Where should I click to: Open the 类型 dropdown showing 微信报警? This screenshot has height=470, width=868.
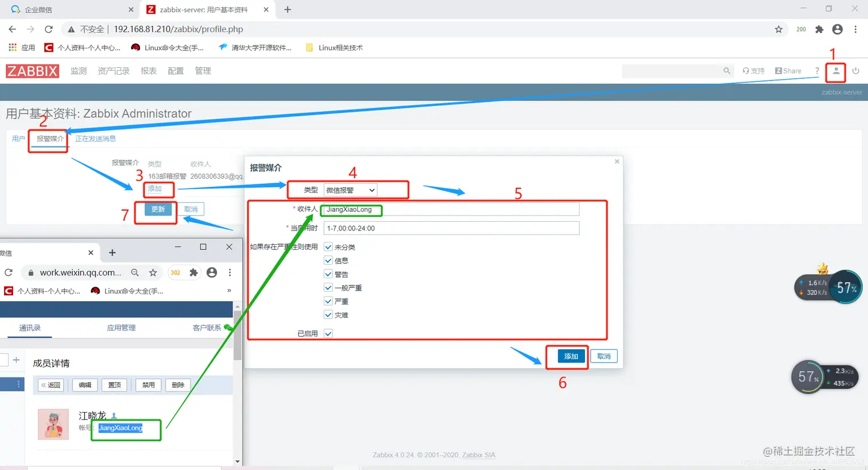[350, 190]
